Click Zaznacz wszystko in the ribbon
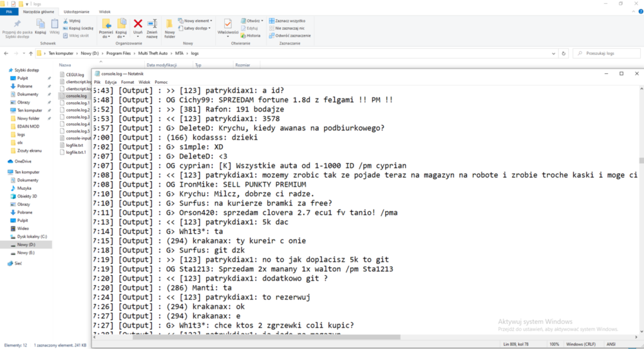This screenshot has height=349, width=644. (x=287, y=21)
